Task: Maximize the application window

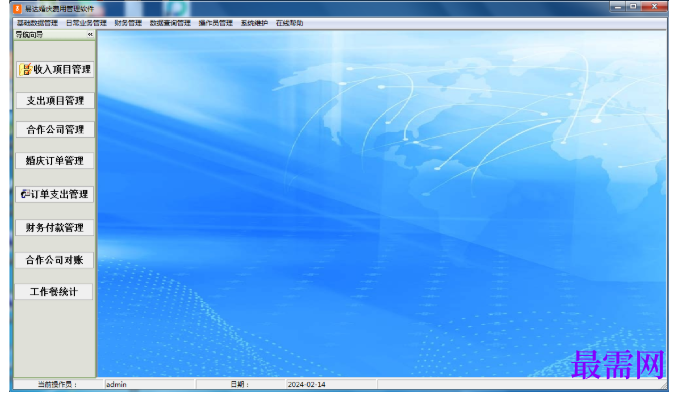Action: click(x=633, y=7)
